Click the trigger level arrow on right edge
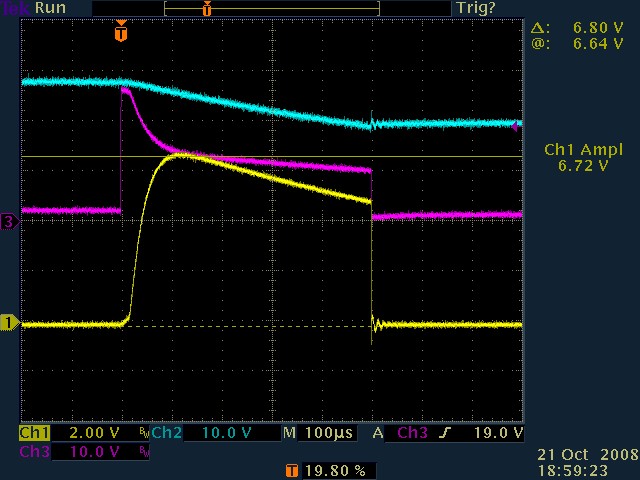The height and width of the screenshot is (480, 640). (x=516, y=126)
